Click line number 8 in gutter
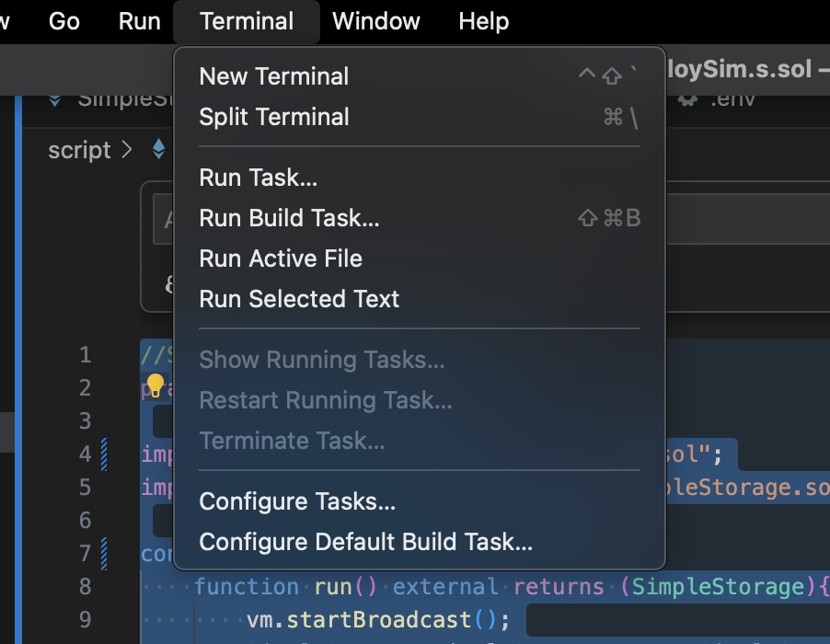Image resolution: width=830 pixels, height=644 pixels. tap(86, 586)
